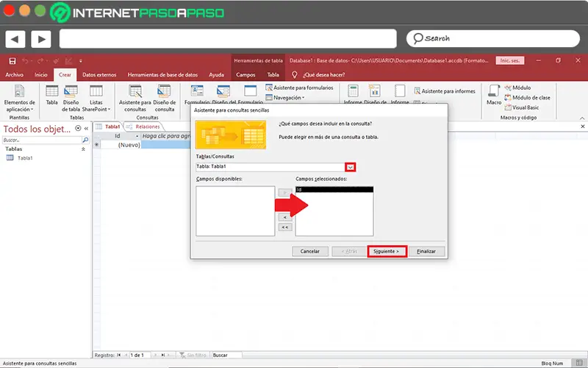
Task: Customize quick access toolbar dropdown arrow
Action: click(x=81, y=60)
